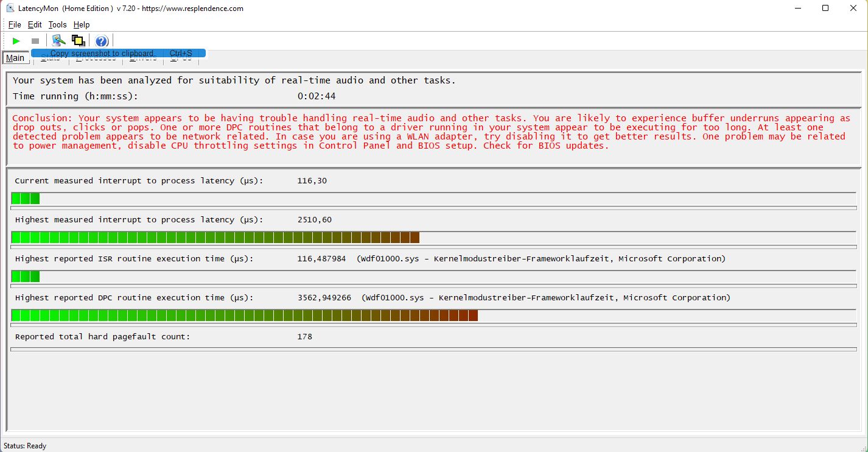This screenshot has width=868, height=452.
Task: Open the File menu
Action: tap(15, 24)
